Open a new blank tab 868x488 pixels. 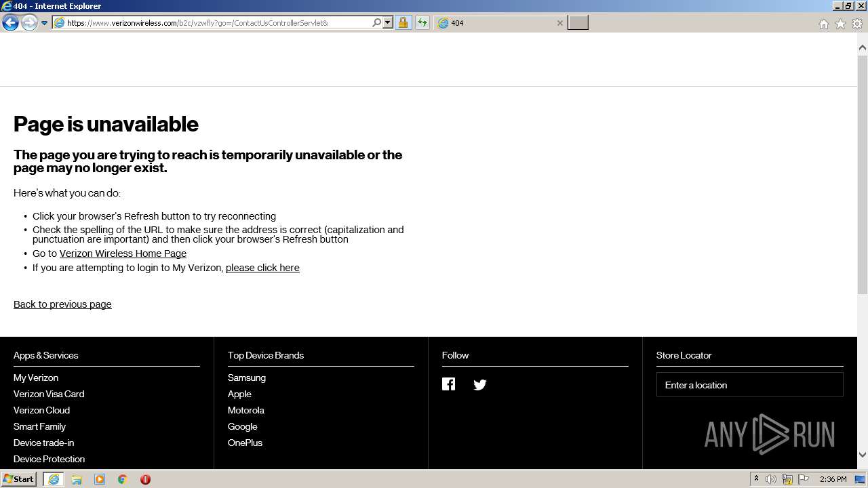click(x=578, y=23)
